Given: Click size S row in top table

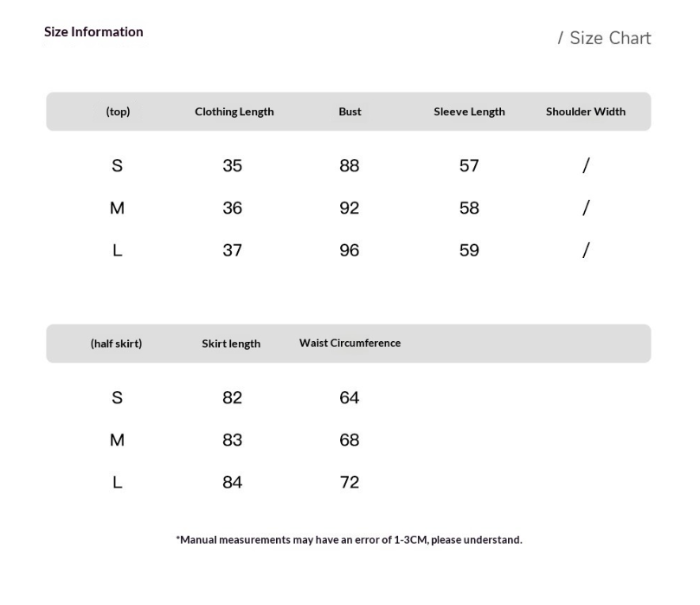Looking at the screenshot, I should 349,165.
